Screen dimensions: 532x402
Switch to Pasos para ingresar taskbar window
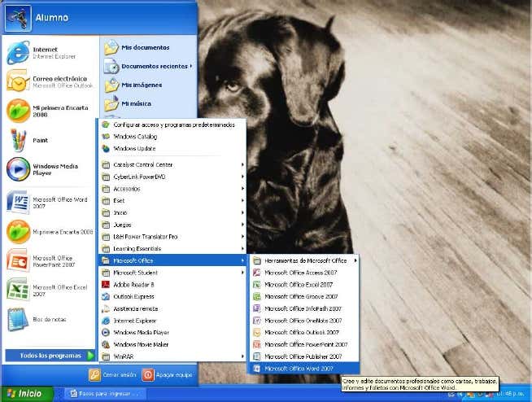(104, 394)
